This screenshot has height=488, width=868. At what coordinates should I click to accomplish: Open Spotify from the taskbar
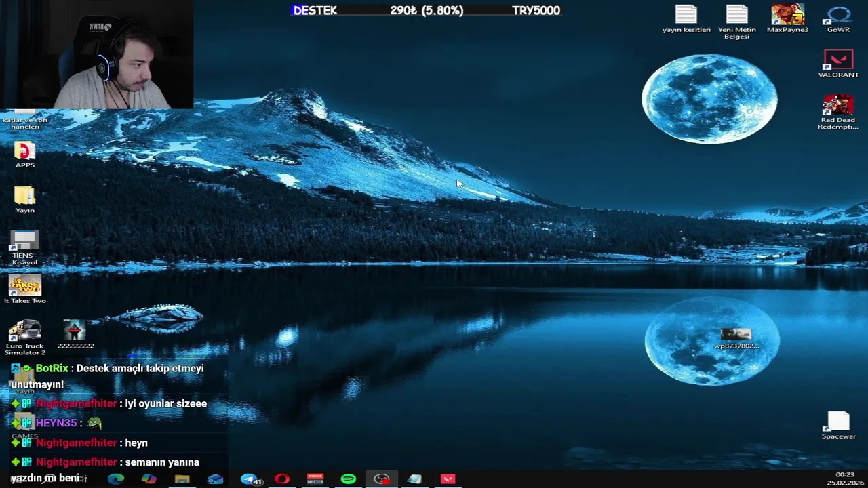pyautogui.click(x=349, y=479)
